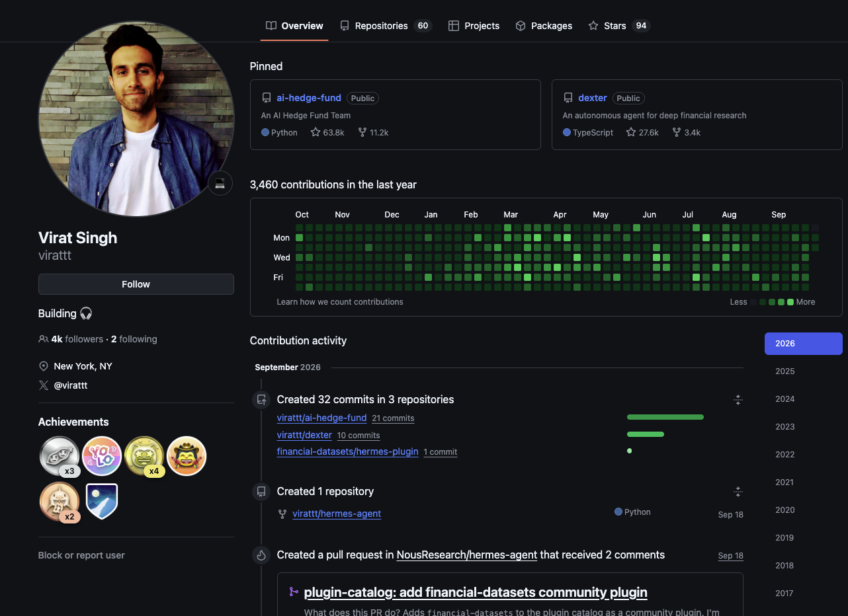Image resolution: width=848 pixels, height=616 pixels.
Task: Click the star icon beside 63.8k
Action: tap(316, 132)
